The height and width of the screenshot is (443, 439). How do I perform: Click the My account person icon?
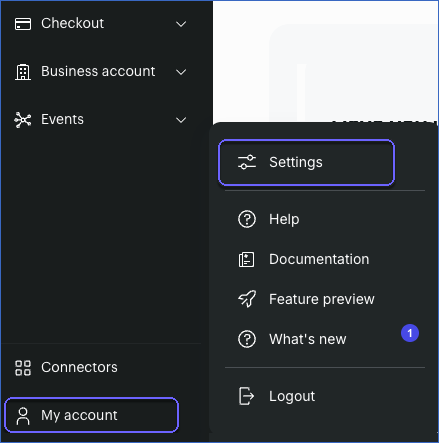point(23,416)
